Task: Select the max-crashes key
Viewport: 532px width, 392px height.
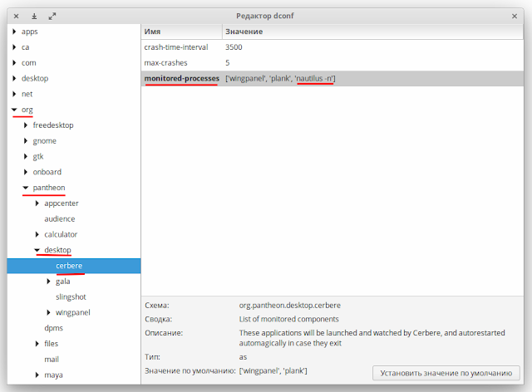Action: click(165, 63)
